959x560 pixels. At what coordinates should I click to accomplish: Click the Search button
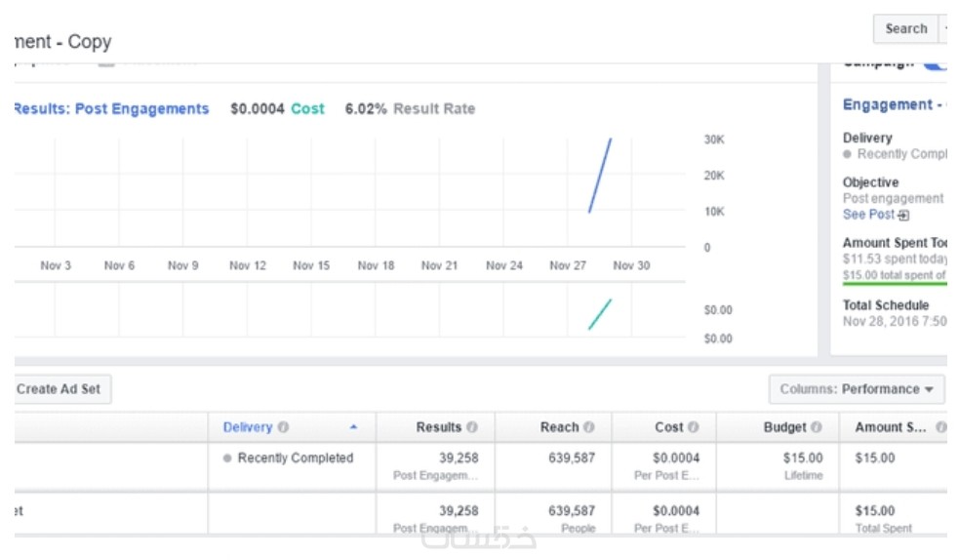(905, 29)
